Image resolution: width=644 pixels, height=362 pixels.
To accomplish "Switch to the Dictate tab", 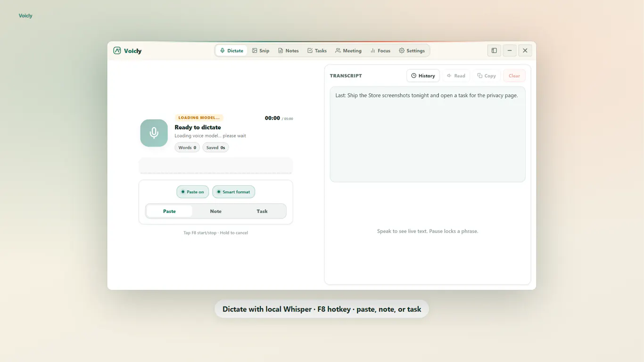I will pos(231,50).
